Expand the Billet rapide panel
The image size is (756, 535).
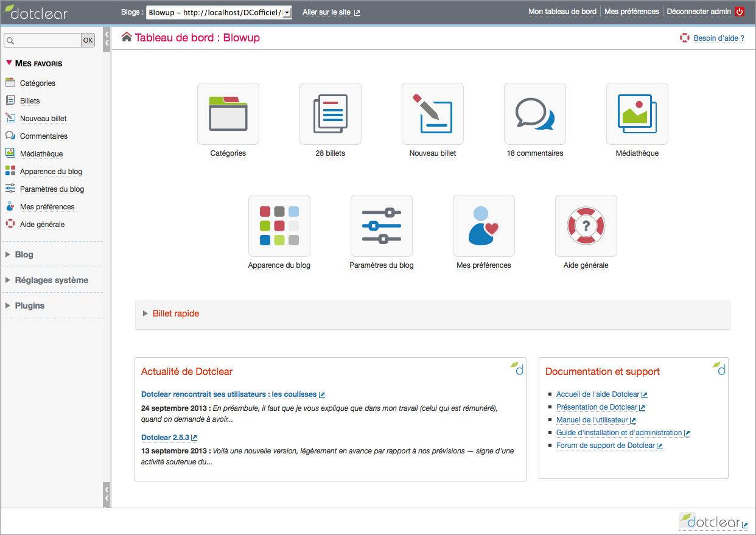tap(175, 313)
